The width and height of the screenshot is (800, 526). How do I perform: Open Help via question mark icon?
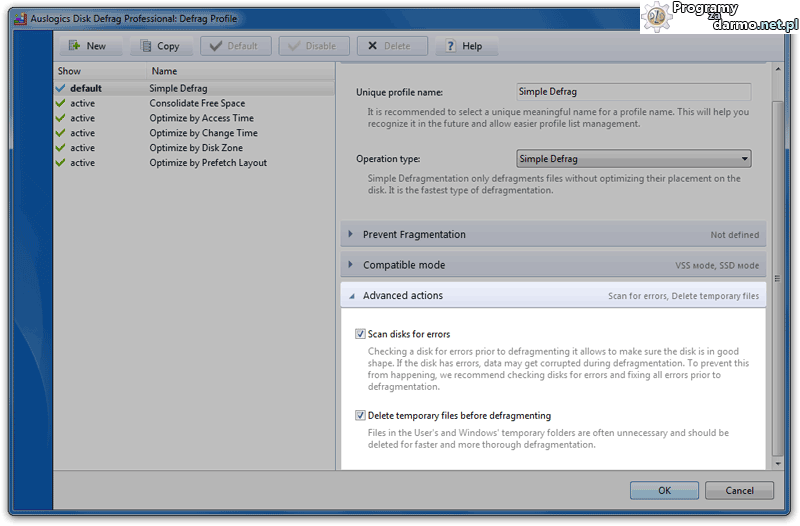tap(451, 46)
